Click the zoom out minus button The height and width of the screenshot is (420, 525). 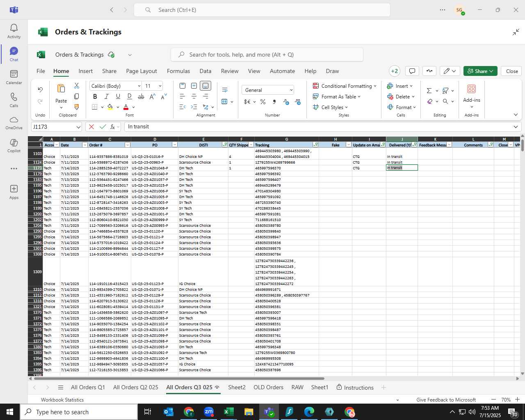coord(493,399)
